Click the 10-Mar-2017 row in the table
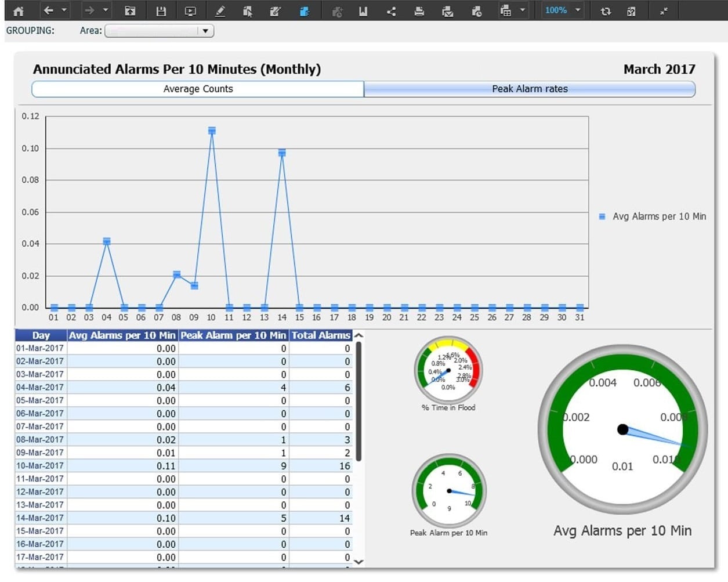The width and height of the screenshot is (728, 582). 40,466
